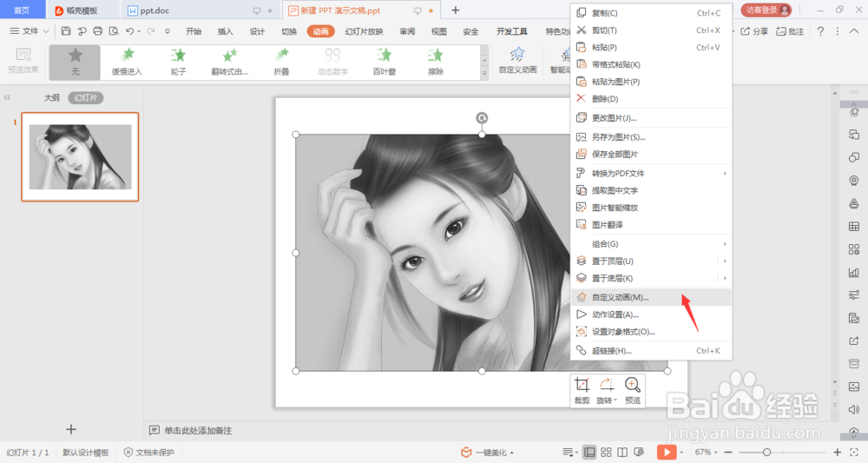This screenshot has width=868, height=463.
Task: Choose 自定义动画(M)... in context menu
Action: click(651, 297)
